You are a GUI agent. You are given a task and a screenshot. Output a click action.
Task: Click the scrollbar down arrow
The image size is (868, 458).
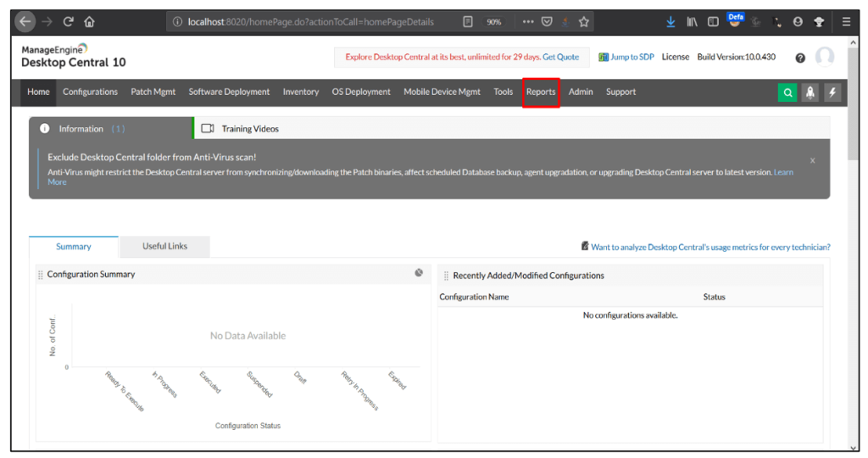point(854,448)
